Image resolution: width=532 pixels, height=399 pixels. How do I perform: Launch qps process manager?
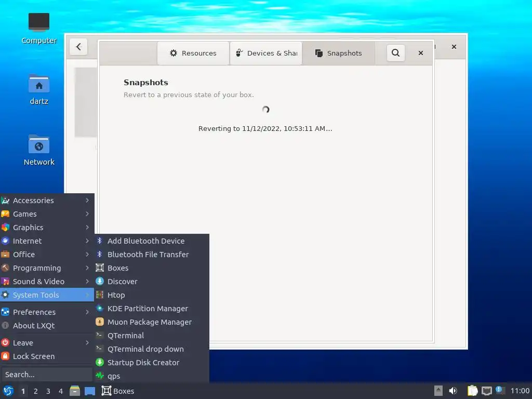pyautogui.click(x=152, y=376)
